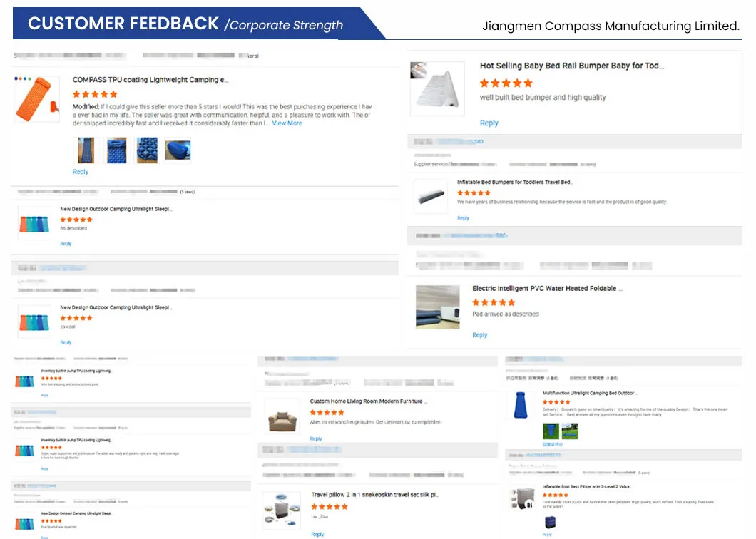756x539 pixels.
Task: Open the Inflatable Foot Rest Pillow listing
Action: (587, 487)
